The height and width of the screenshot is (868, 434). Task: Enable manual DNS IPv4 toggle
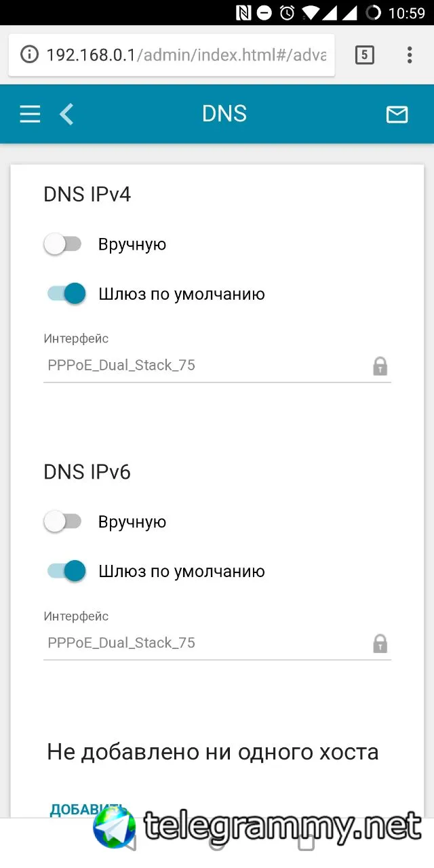[x=63, y=244]
